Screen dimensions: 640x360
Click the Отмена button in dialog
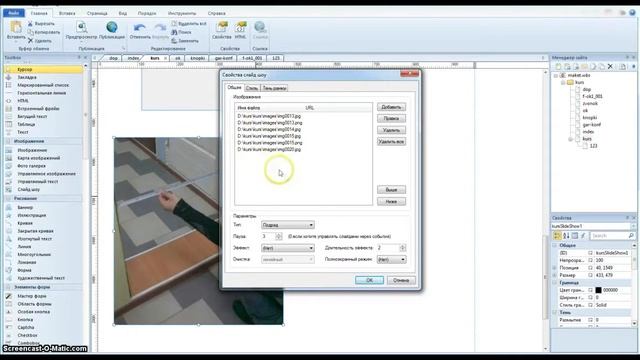[x=401, y=280]
